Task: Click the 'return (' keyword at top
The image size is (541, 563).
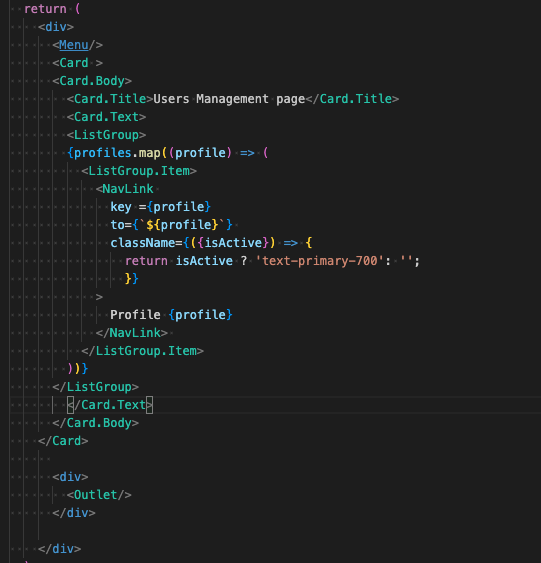Action: point(52,9)
